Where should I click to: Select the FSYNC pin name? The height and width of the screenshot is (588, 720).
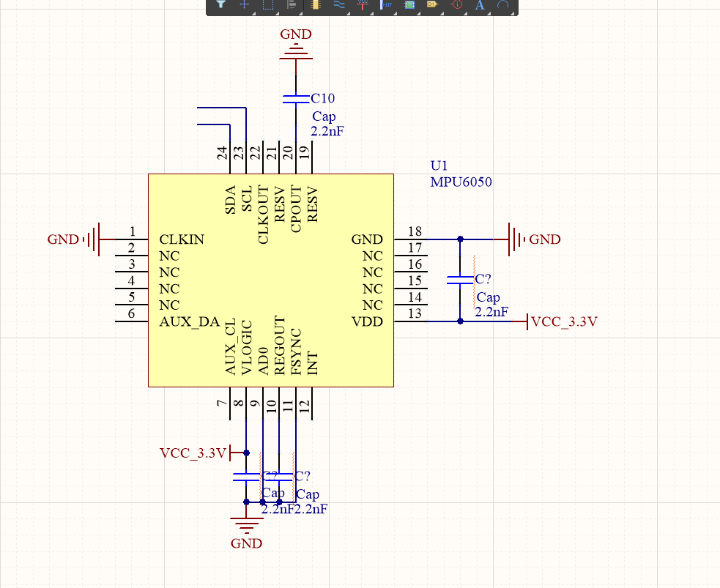(296, 352)
